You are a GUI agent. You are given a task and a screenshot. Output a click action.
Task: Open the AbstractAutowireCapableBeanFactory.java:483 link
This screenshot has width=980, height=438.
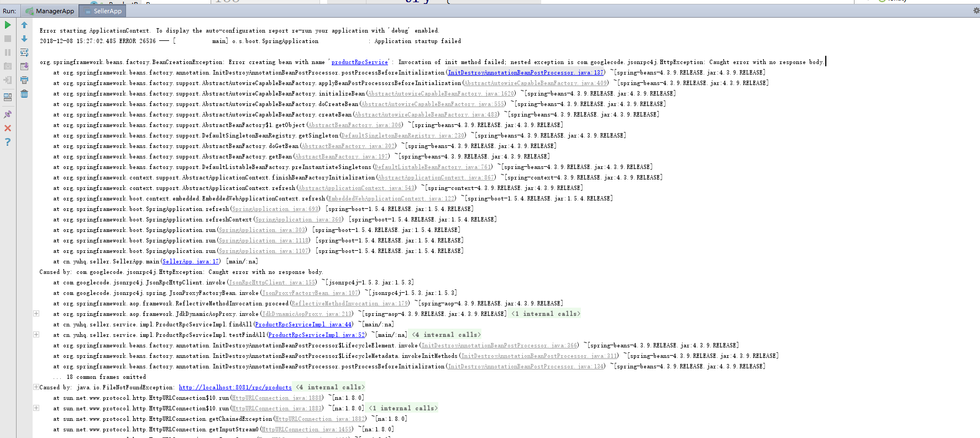[x=426, y=115]
